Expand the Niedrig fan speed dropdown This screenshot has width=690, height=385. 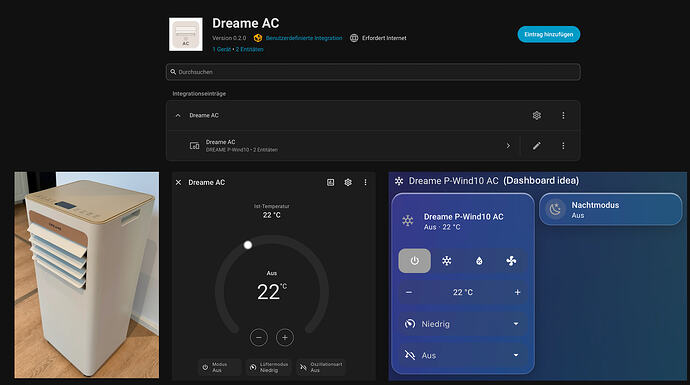click(462, 324)
